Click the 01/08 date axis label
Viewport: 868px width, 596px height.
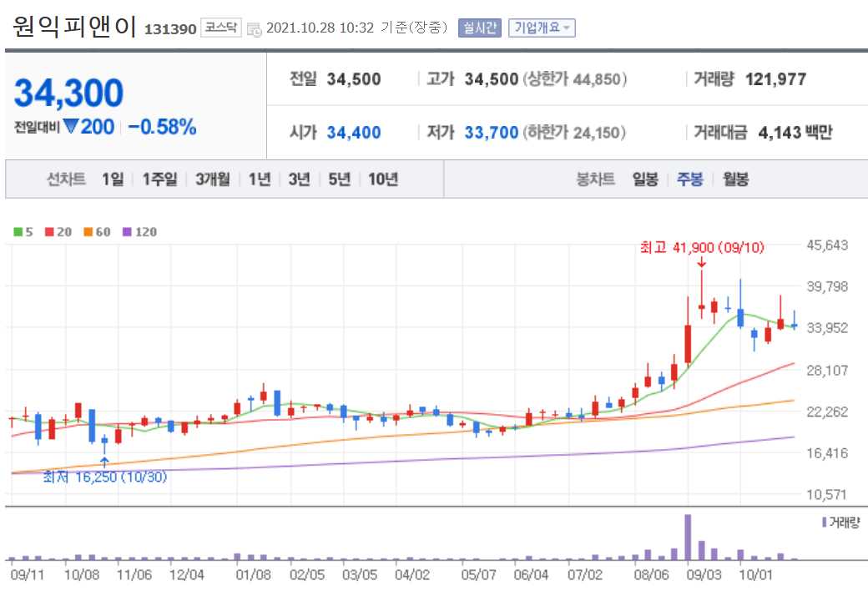click(253, 574)
